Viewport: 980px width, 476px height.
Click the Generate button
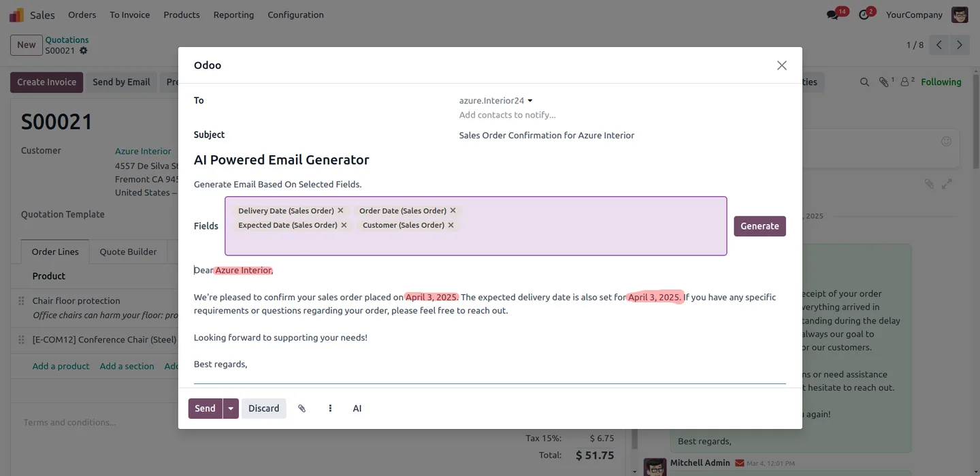pyautogui.click(x=759, y=226)
